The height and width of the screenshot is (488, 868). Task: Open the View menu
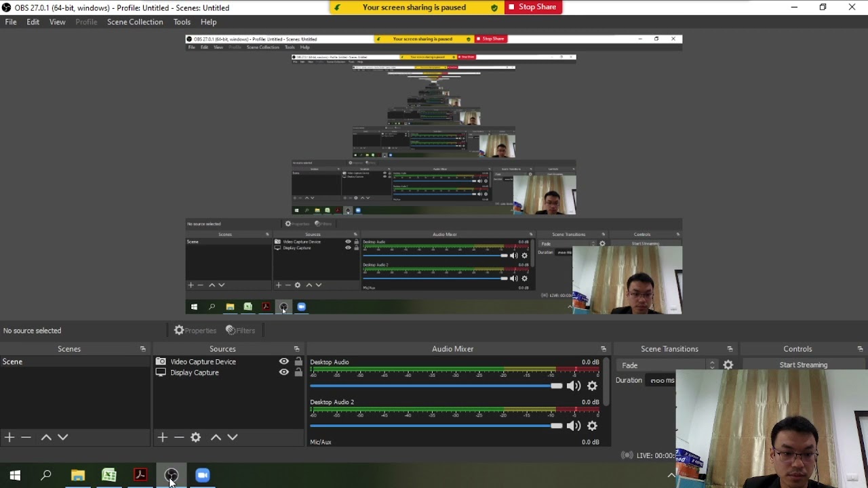(57, 22)
